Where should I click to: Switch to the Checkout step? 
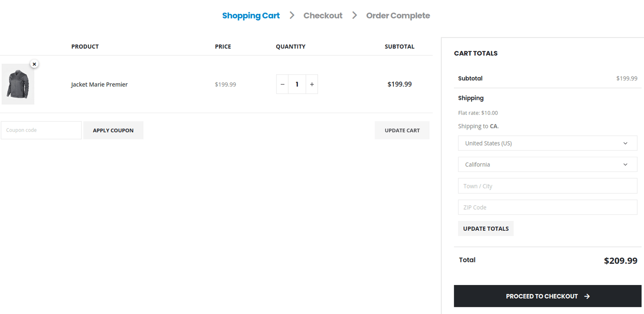coord(323,15)
